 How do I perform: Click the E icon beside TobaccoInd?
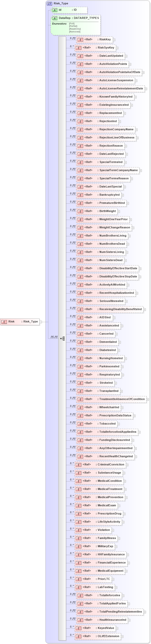[x=80, y=424]
